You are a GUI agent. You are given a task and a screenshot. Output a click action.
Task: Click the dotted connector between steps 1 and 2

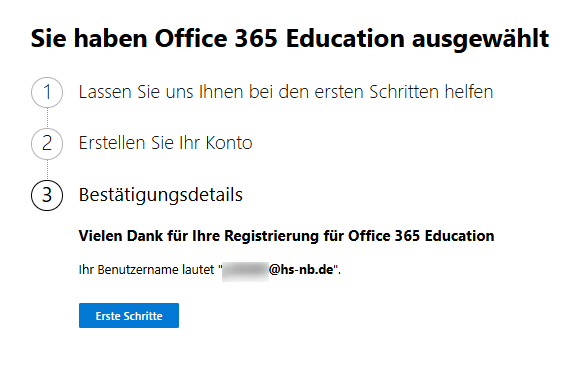tap(47, 118)
